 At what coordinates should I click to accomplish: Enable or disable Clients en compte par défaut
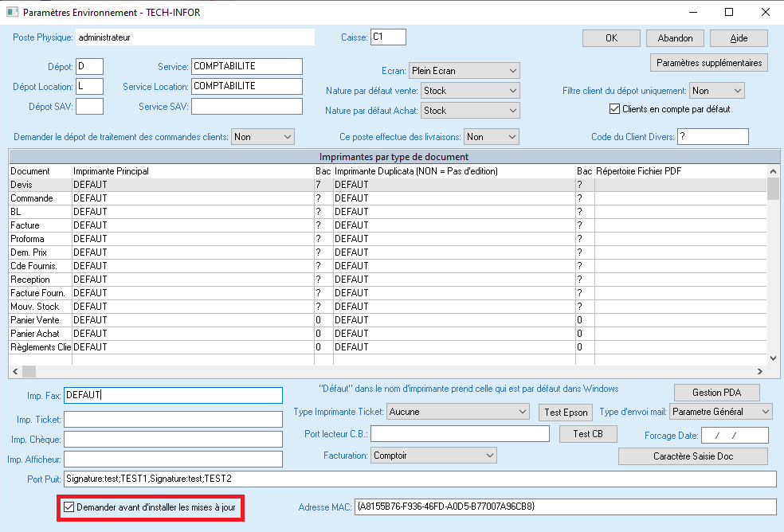tap(614, 109)
